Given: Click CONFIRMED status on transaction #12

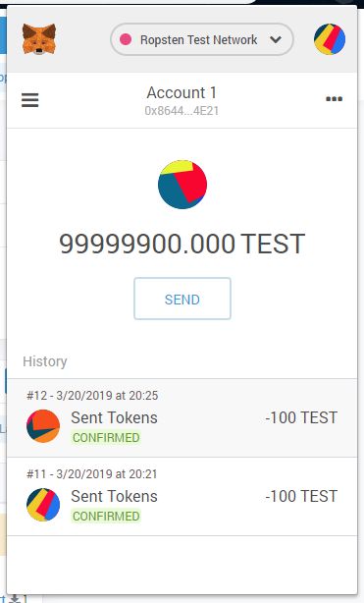Looking at the screenshot, I should (106, 438).
